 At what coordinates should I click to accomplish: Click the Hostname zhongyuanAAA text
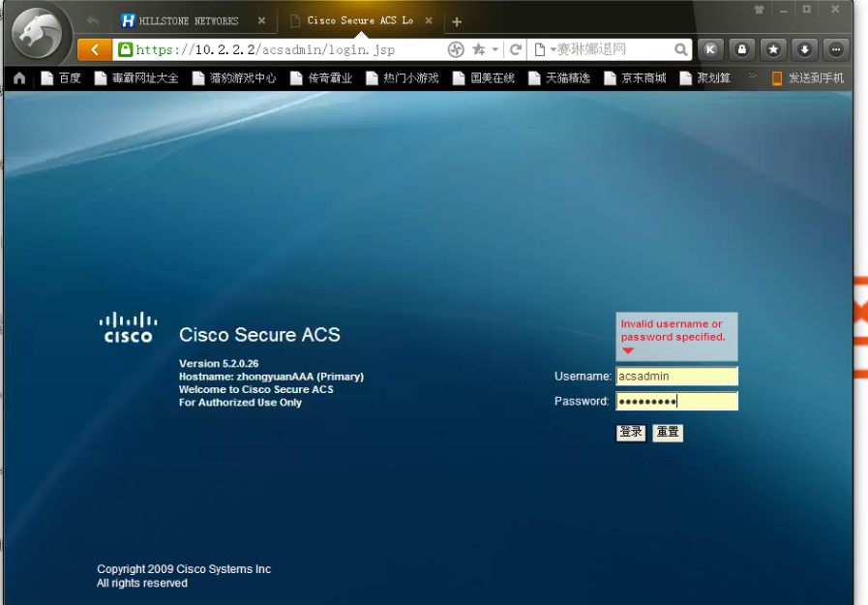[271, 377]
